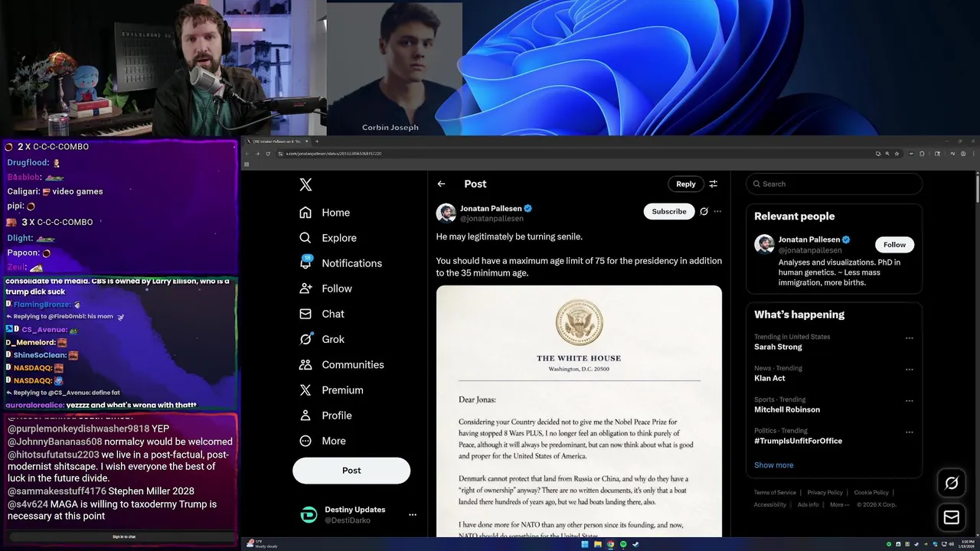Click the Subscribe button on the post
The width and height of the screenshot is (980, 551).
669,211
